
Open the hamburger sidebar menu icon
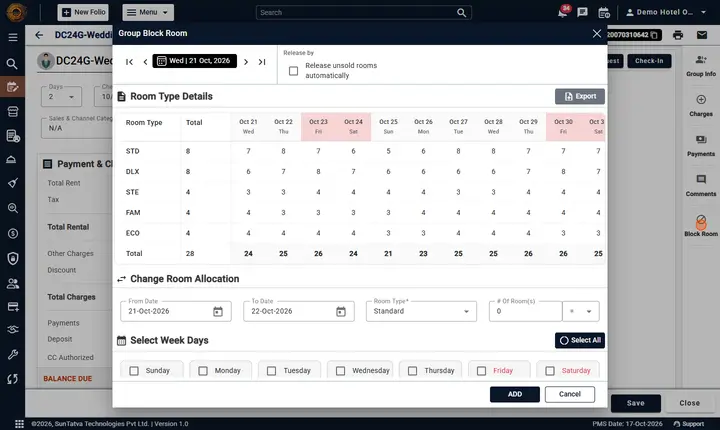(13, 37)
